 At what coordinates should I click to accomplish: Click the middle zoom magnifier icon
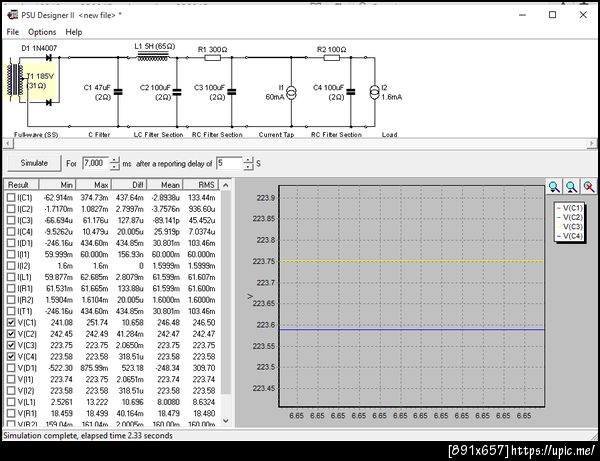pyautogui.click(x=571, y=186)
